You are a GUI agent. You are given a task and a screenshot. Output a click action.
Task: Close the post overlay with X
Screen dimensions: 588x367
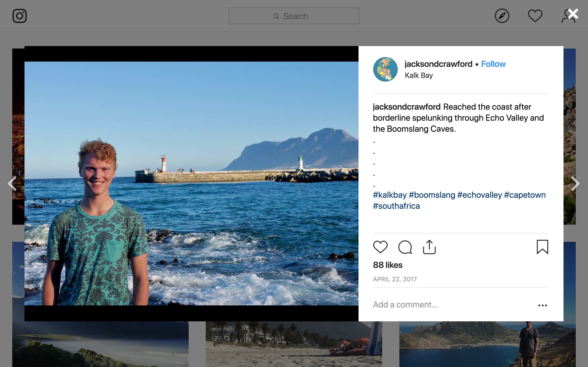[573, 14]
